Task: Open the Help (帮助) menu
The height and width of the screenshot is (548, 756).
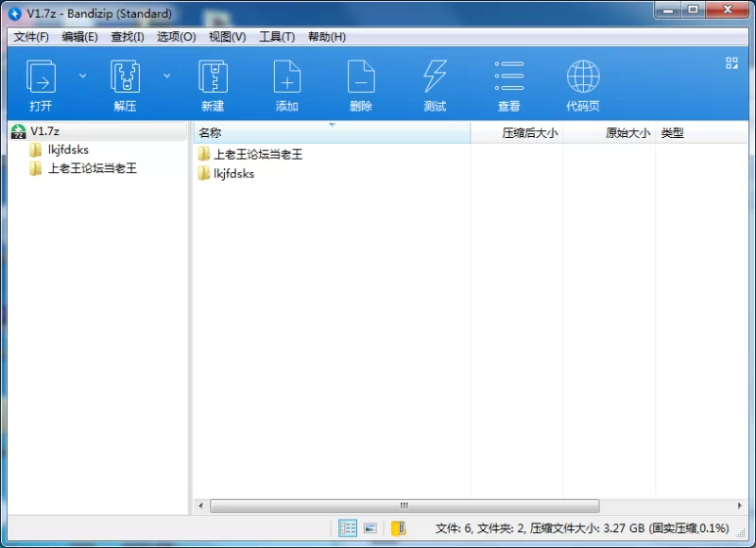Action: pos(327,37)
